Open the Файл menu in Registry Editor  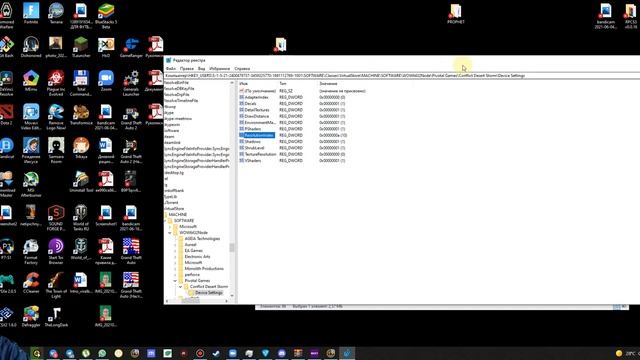click(171, 69)
